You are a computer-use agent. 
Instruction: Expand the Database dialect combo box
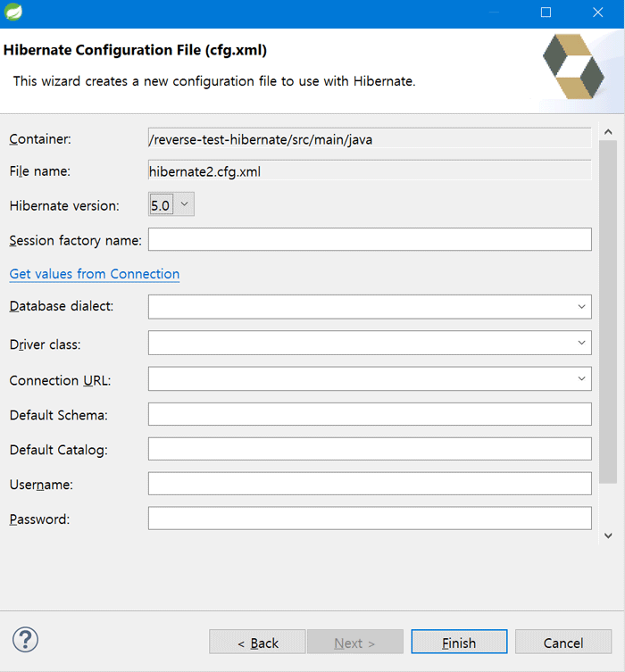click(581, 307)
